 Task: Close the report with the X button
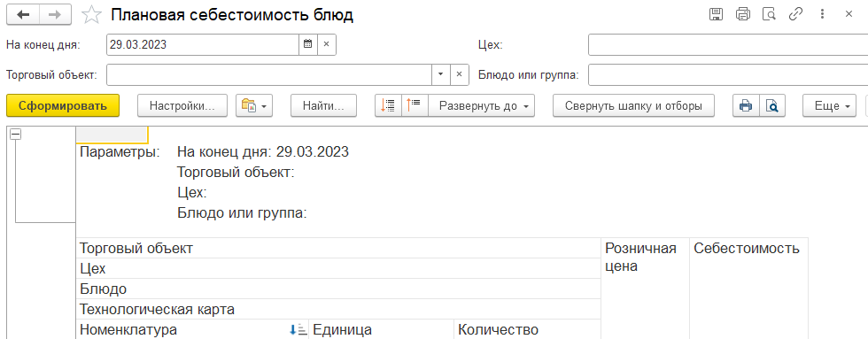click(849, 14)
